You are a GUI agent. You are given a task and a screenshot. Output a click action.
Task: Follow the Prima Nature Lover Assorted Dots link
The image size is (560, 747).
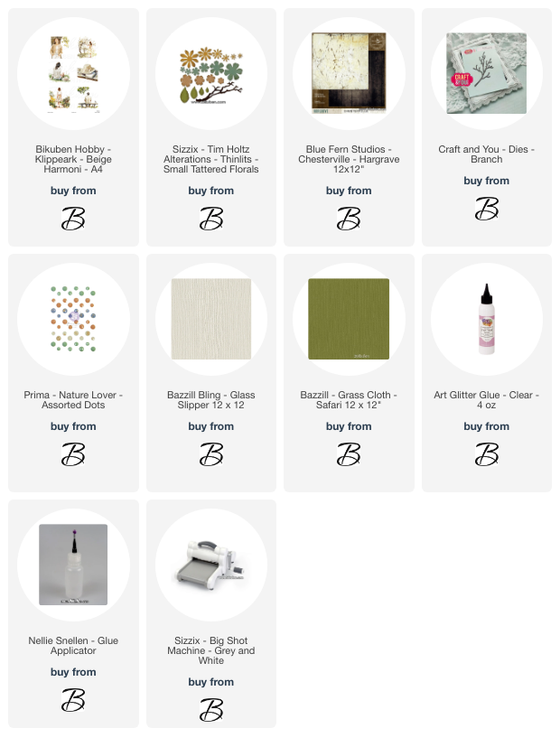click(73, 400)
